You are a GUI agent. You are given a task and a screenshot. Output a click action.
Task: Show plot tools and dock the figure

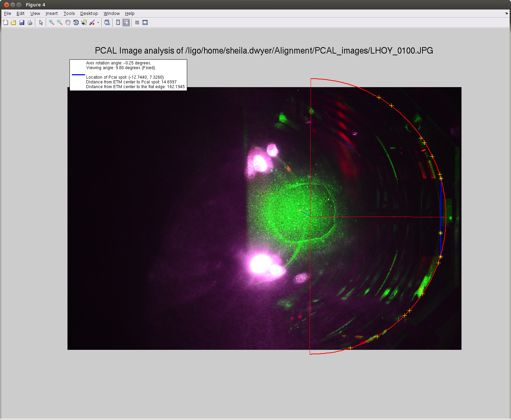click(x=145, y=23)
